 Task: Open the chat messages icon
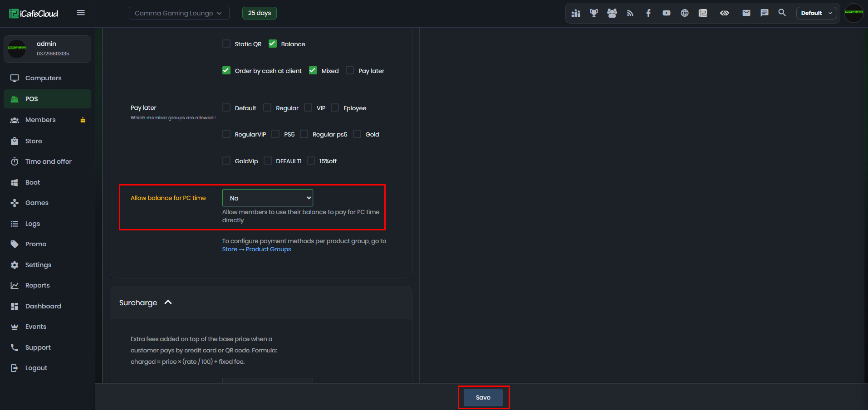coord(765,13)
